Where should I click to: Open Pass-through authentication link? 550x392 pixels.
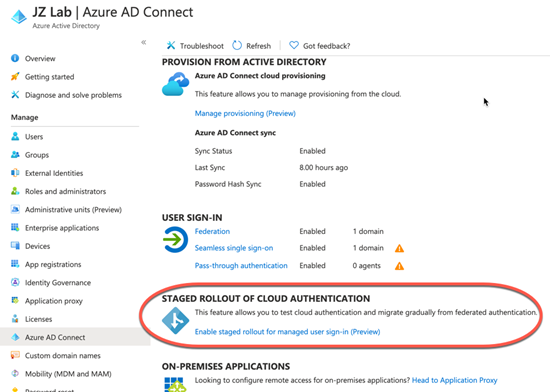[241, 265]
